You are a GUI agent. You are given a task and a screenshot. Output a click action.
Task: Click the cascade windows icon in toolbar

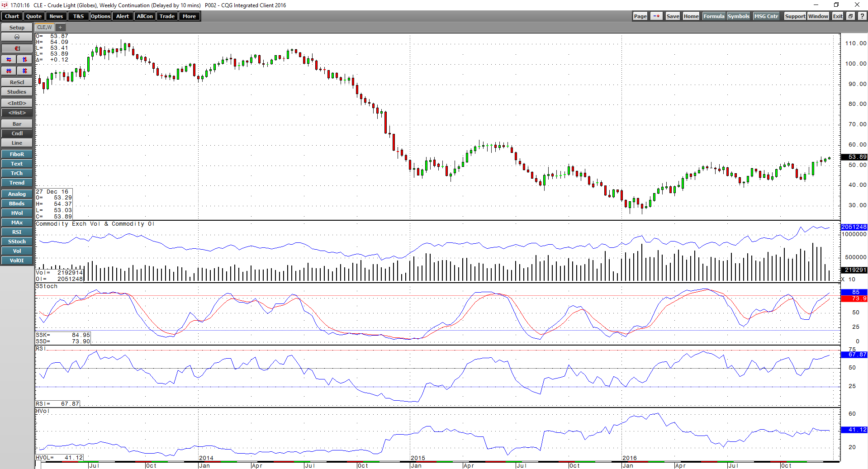pos(850,16)
